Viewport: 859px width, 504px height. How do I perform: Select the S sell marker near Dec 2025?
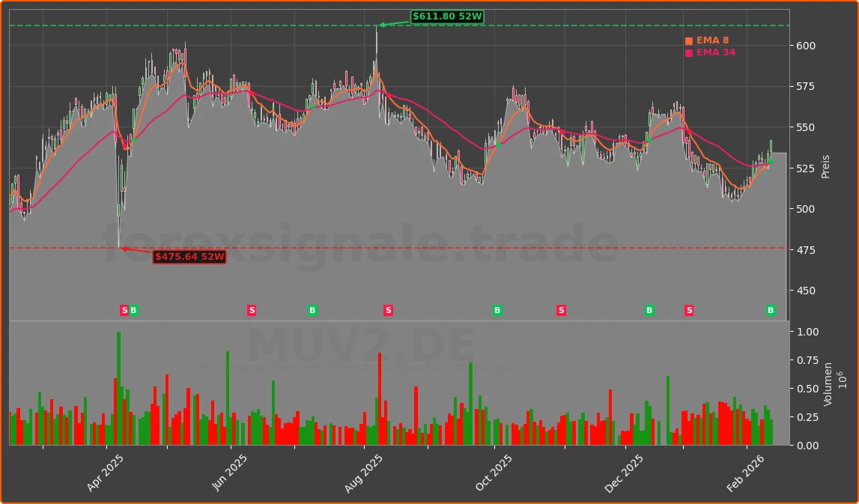pyautogui.click(x=688, y=310)
